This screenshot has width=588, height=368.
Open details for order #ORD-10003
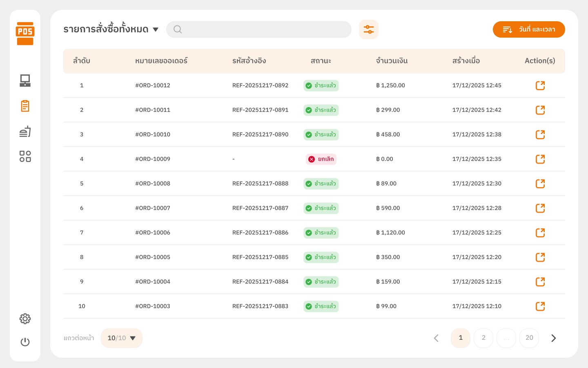click(540, 306)
